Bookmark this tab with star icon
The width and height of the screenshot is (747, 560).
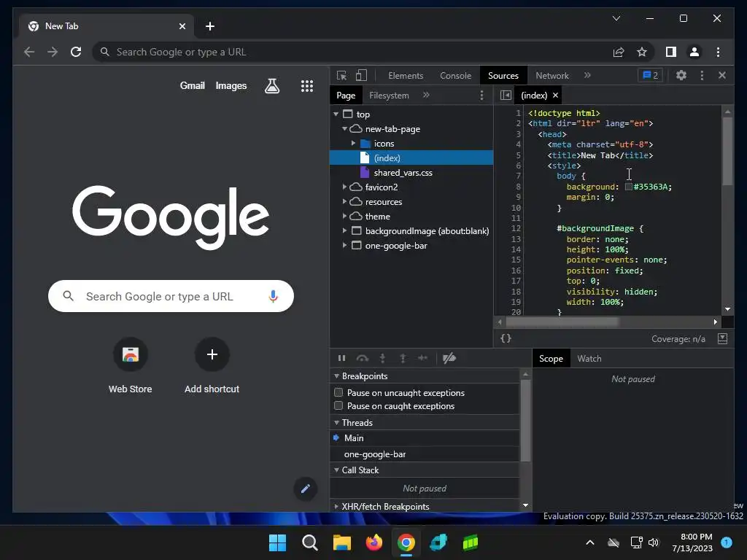[x=642, y=52]
